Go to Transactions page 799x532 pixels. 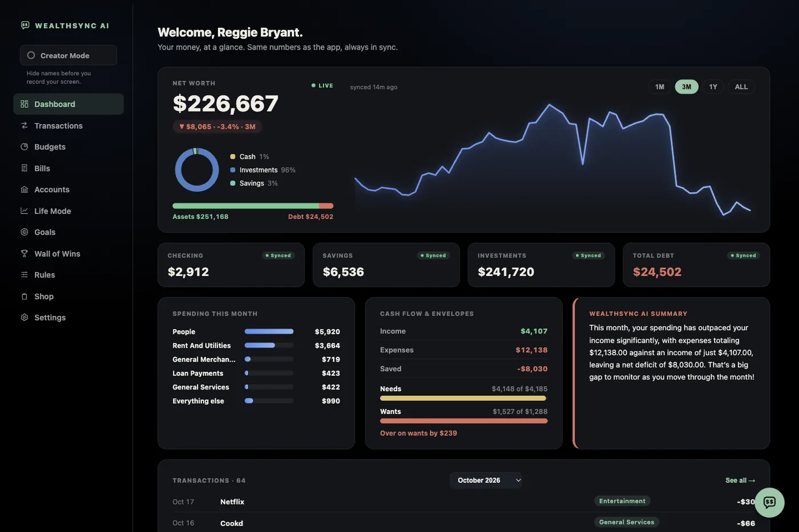(x=68, y=125)
